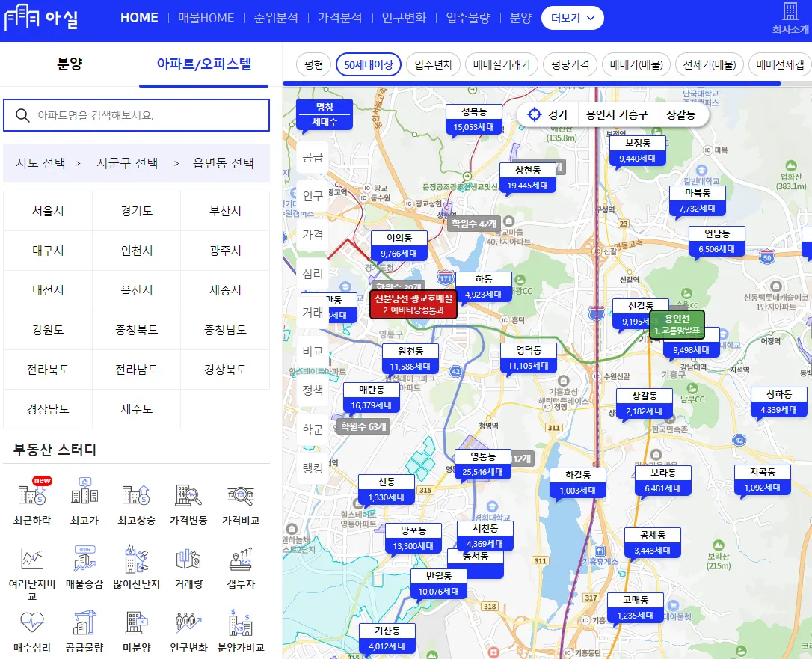Click the current location crosshair icon

(534, 114)
